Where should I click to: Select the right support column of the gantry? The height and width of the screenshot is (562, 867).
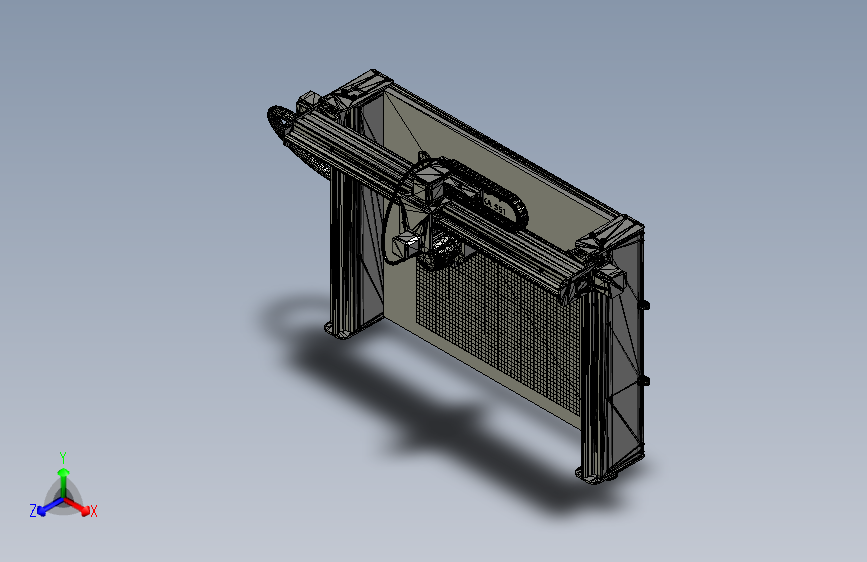tap(596, 386)
